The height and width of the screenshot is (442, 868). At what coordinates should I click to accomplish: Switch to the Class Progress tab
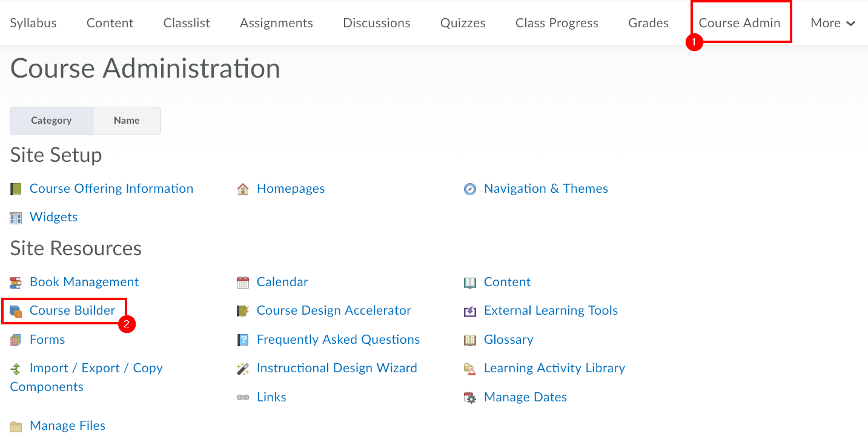[x=556, y=22]
